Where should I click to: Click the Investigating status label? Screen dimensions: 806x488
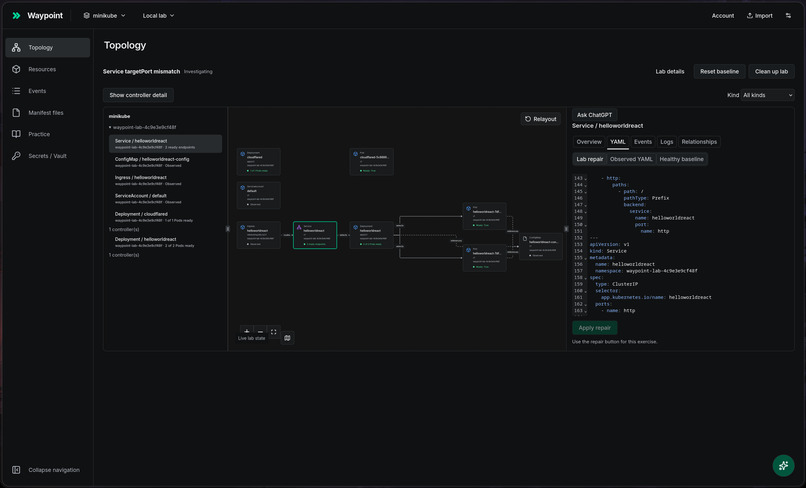[198, 71]
